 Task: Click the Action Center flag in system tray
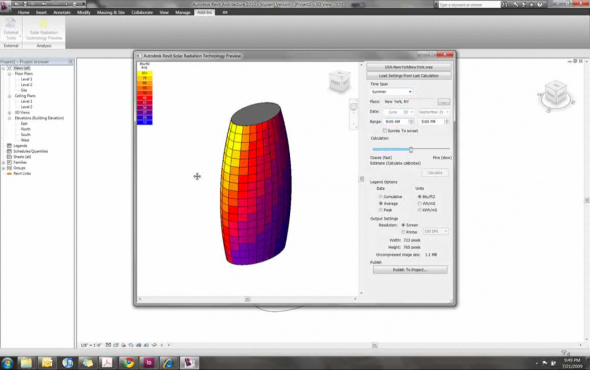[544, 363]
